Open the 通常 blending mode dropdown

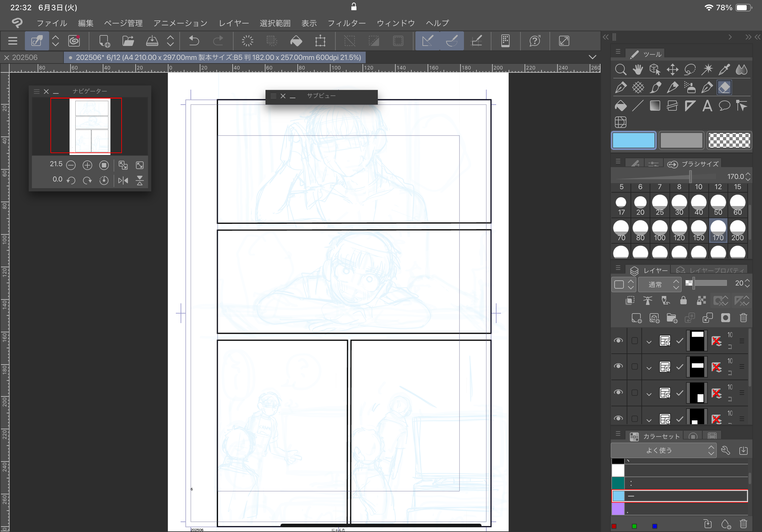pyautogui.click(x=660, y=284)
